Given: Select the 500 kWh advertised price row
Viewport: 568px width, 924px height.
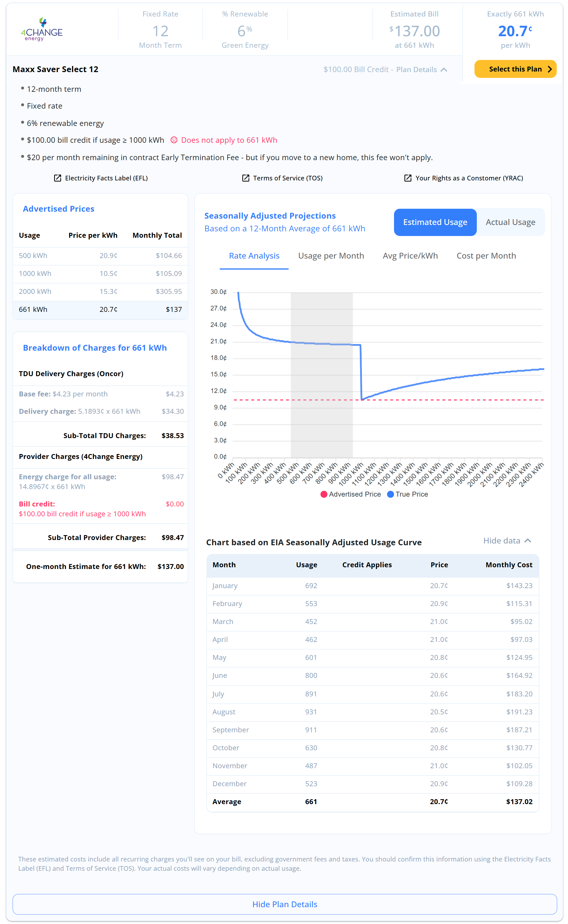Looking at the screenshot, I should click(x=100, y=256).
